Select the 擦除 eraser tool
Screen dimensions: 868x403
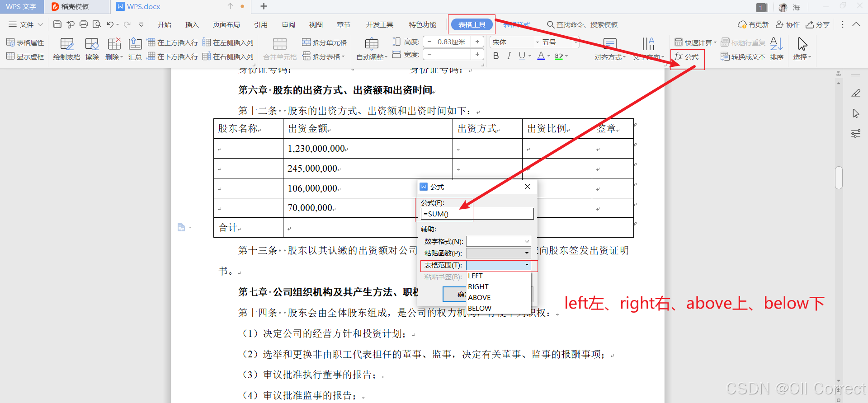pyautogui.click(x=92, y=49)
